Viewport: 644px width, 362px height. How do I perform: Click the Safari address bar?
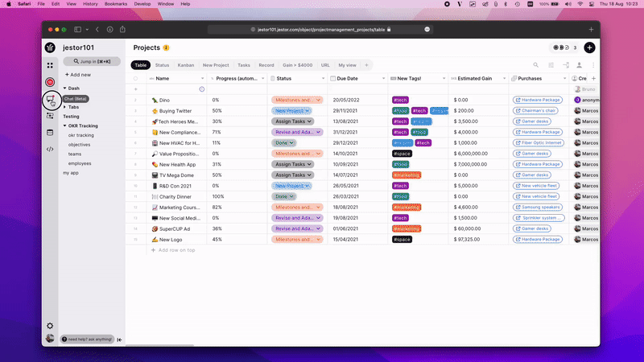pyautogui.click(x=320, y=30)
